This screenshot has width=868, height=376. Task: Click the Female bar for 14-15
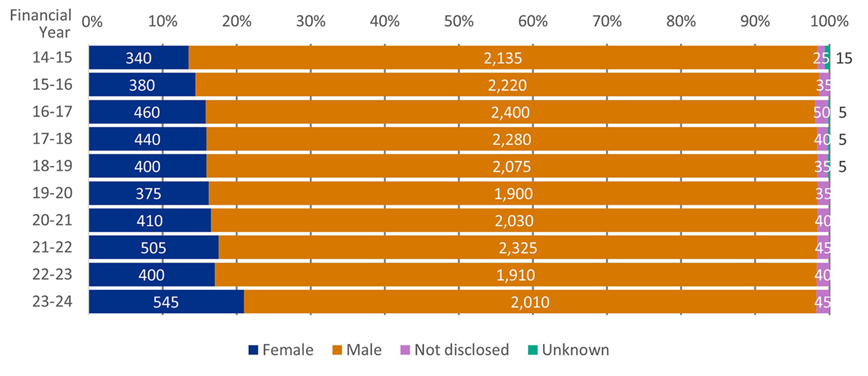pyautogui.click(x=138, y=58)
